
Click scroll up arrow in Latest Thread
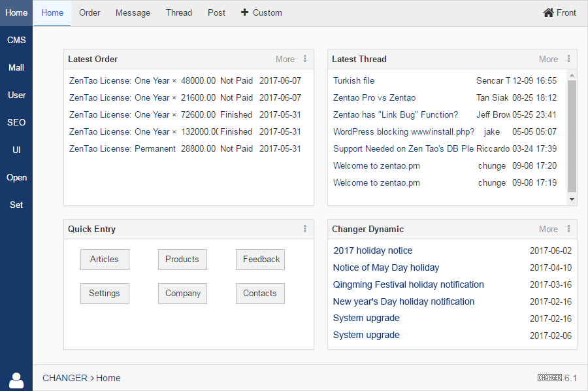click(x=572, y=75)
